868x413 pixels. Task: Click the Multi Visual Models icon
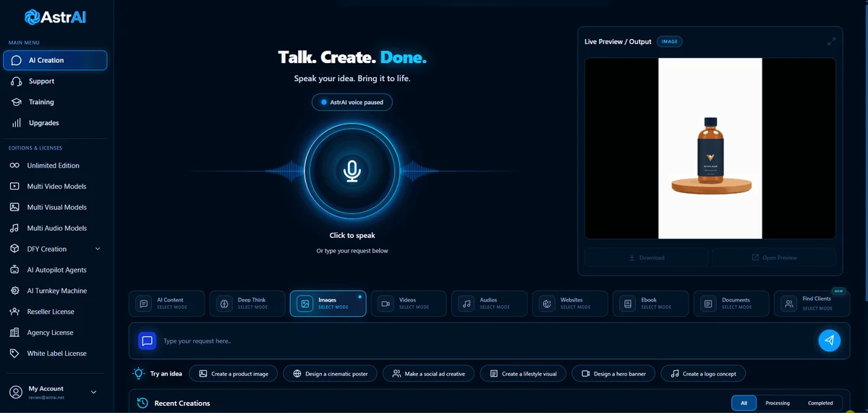pyautogui.click(x=14, y=208)
